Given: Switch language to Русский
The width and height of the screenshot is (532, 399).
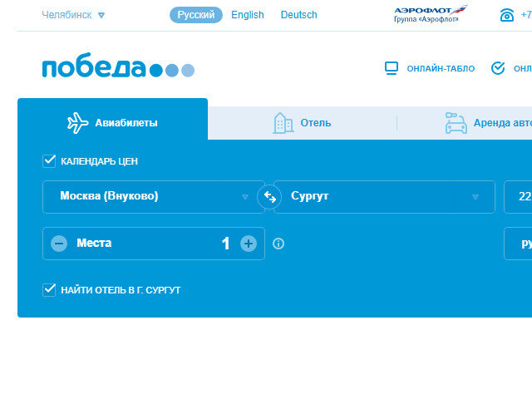Looking at the screenshot, I should 196,15.
